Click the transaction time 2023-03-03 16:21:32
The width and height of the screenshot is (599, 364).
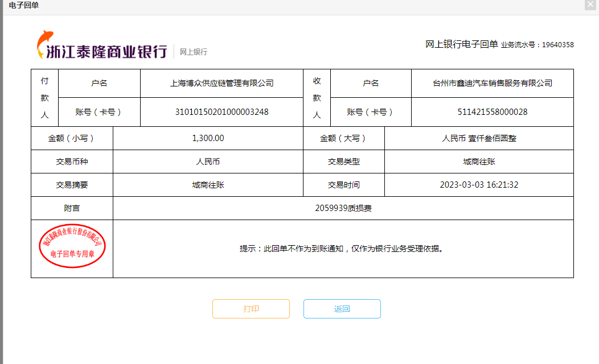(479, 185)
